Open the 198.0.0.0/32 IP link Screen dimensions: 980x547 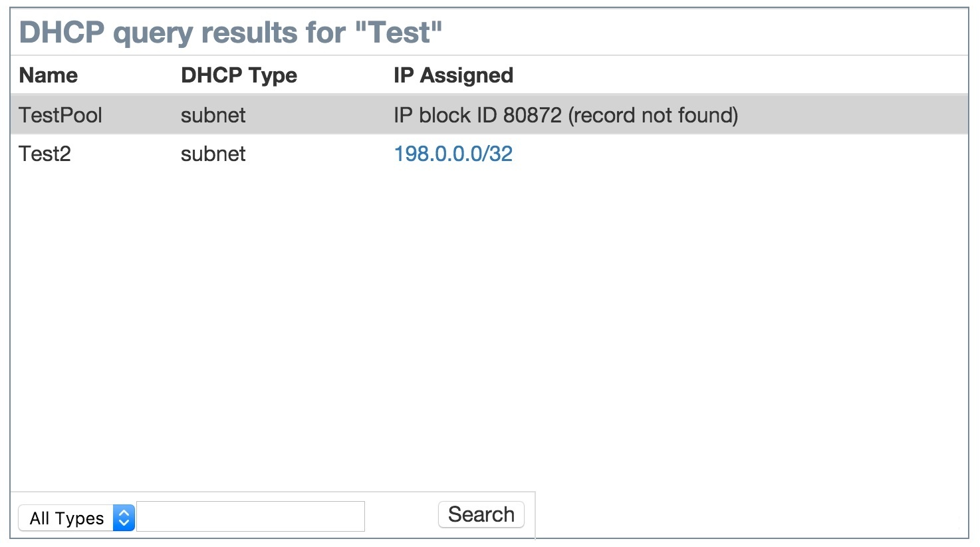tap(453, 154)
